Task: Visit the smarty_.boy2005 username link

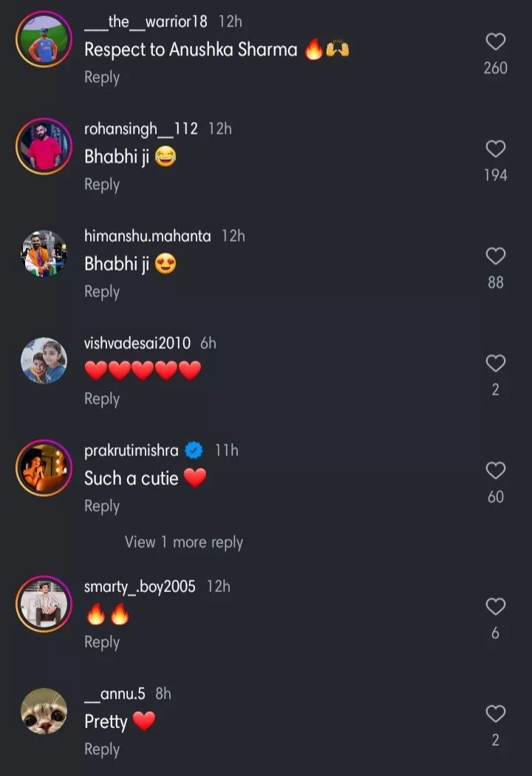Action: (140, 586)
